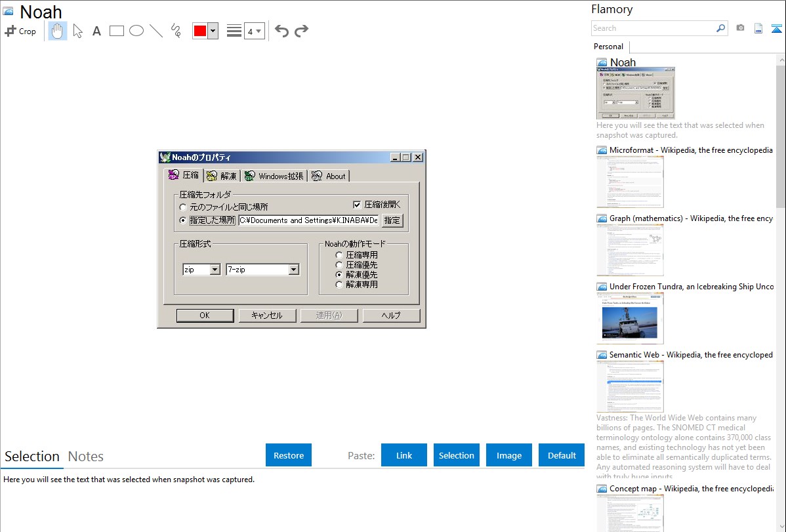Click OK in the Noah dialog
Viewport: 786px width, 532px height.
pos(205,316)
